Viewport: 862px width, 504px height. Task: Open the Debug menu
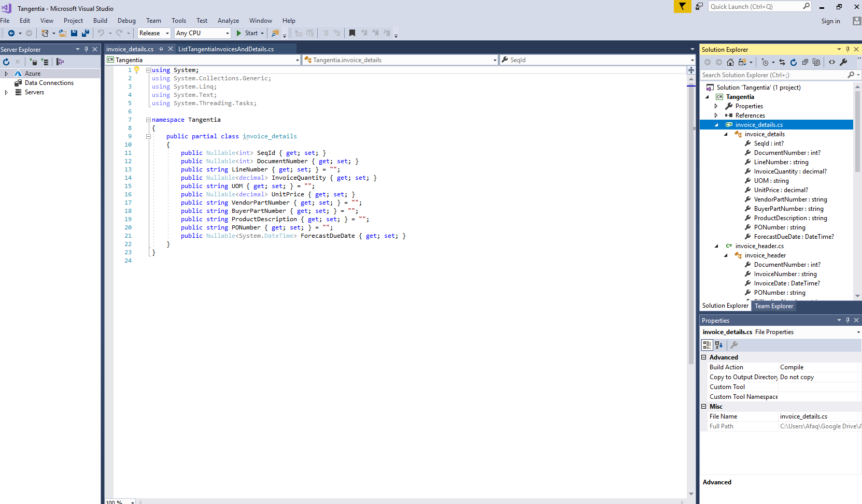[126, 21]
